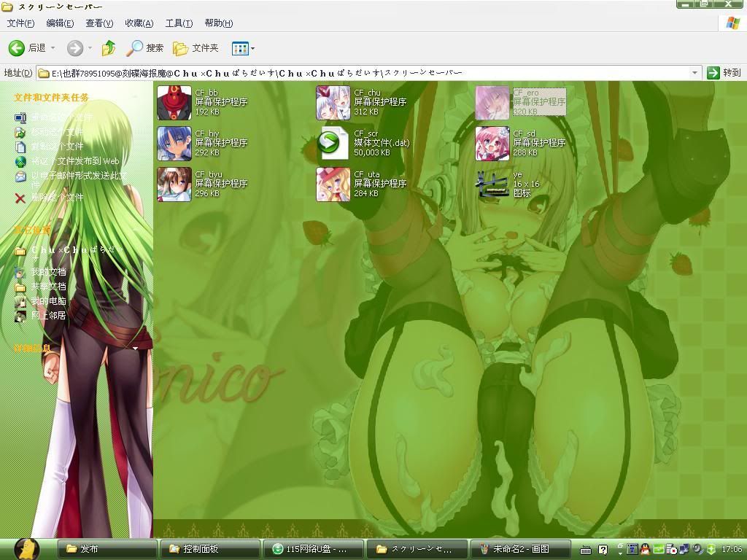The height and width of the screenshot is (560, 747).
Task: Open Forward button history arrow
Action: pyautogui.click(x=90, y=48)
